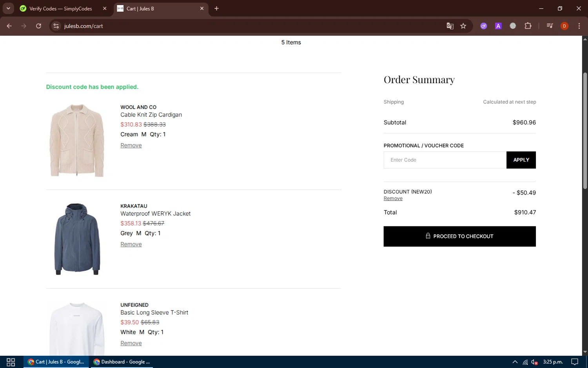The height and width of the screenshot is (368, 588).
Task: Click the page scrollbar down arrow
Action: point(585,352)
